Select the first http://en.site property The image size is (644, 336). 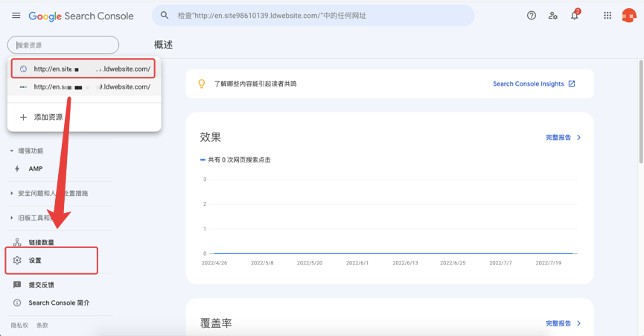83,69
